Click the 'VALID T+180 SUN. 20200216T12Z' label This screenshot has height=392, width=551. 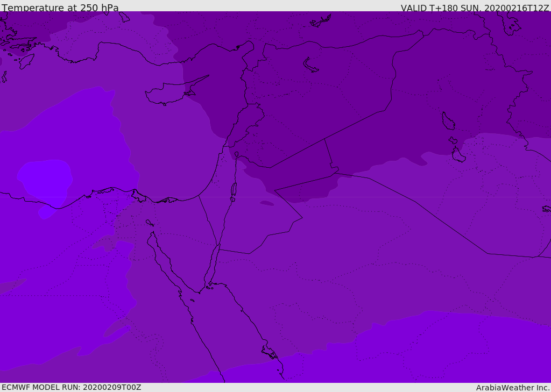click(x=475, y=8)
